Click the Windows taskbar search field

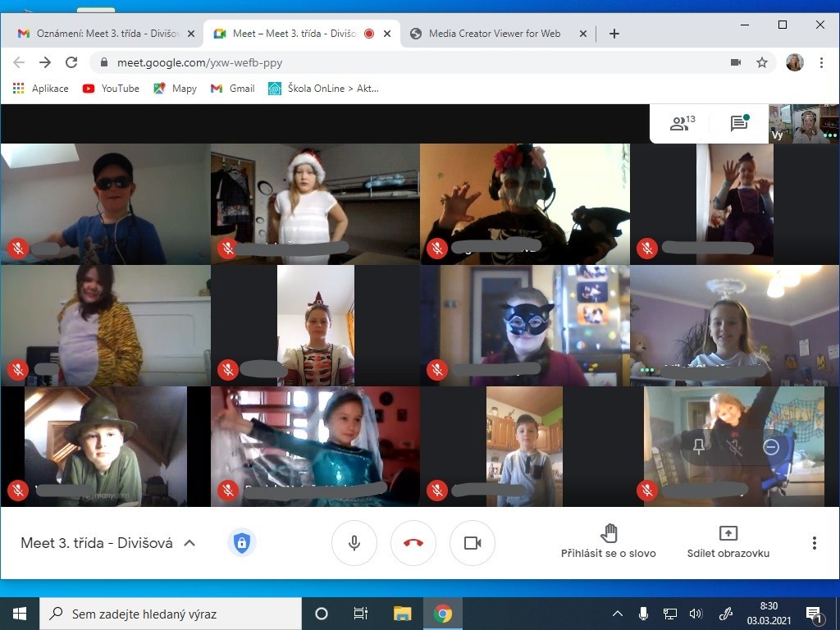[171, 614]
